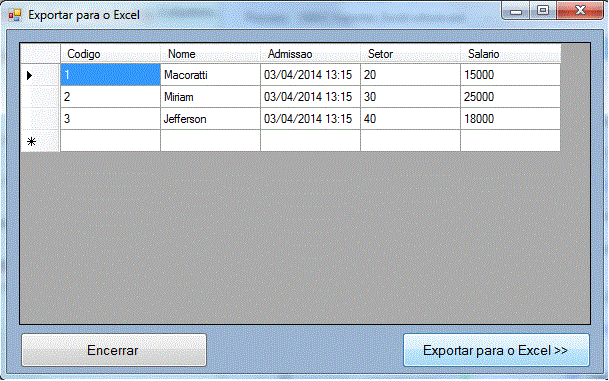The width and height of the screenshot is (609, 381).
Task: Click the Setor column header
Action: [410, 54]
